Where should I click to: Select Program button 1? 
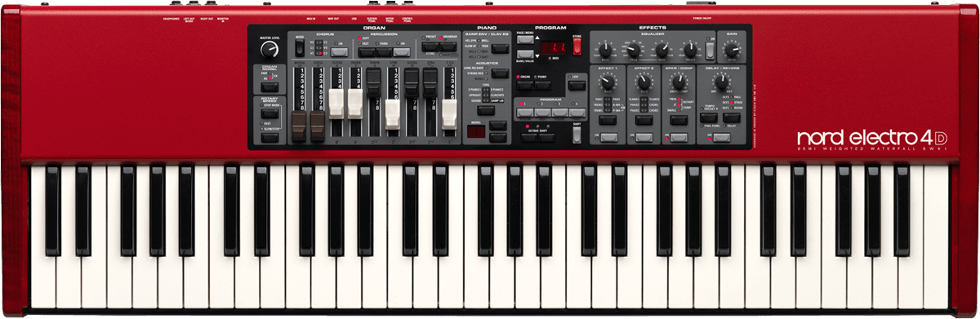pyautogui.click(x=525, y=113)
